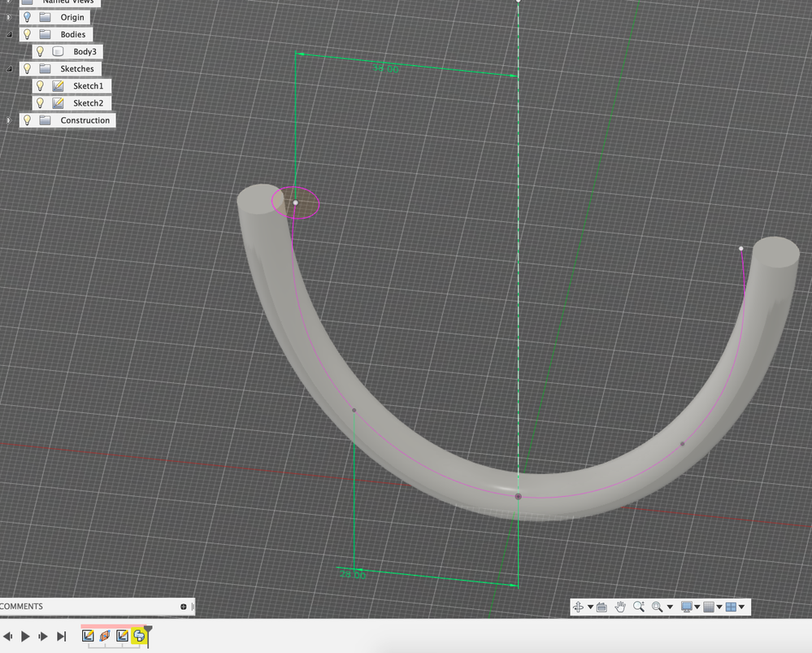Click the Grid and Snaps icon
Image resolution: width=812 pixels, height=653 pixels.
[x=709, y=607]
